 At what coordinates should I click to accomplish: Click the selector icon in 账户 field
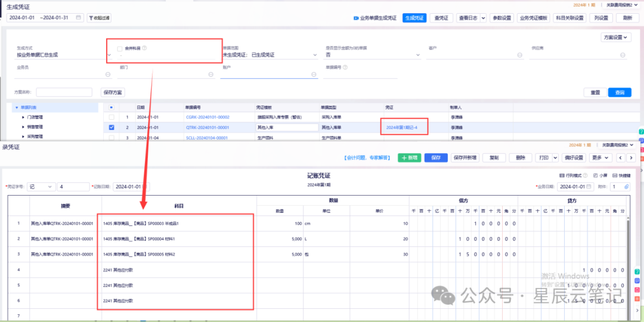click(x=314, y=75)
